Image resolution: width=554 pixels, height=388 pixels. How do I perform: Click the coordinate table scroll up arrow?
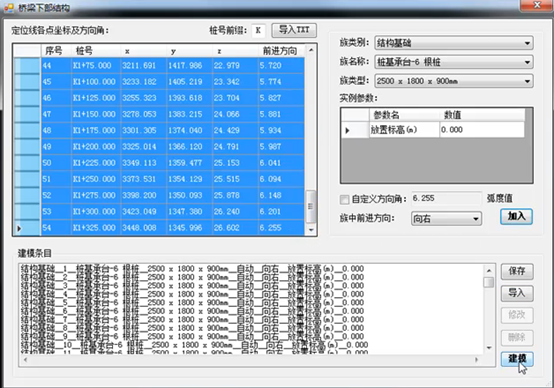(x=311, y=50)
